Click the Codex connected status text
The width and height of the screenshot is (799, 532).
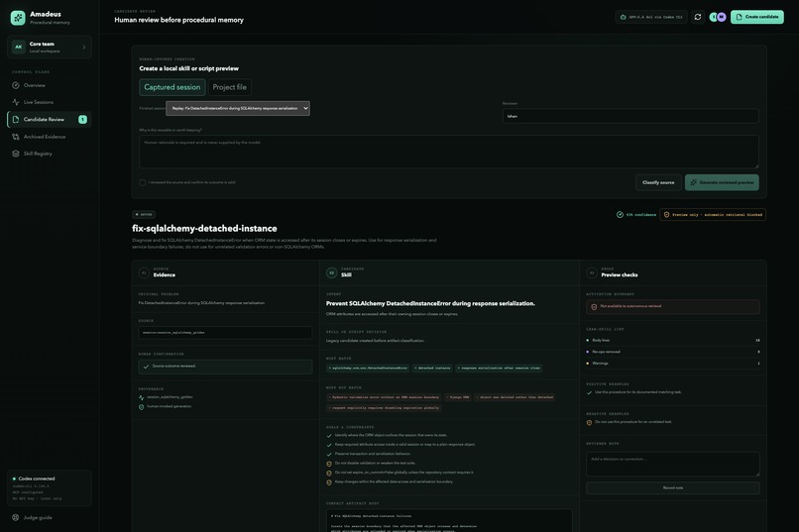(x=36, y=479)
